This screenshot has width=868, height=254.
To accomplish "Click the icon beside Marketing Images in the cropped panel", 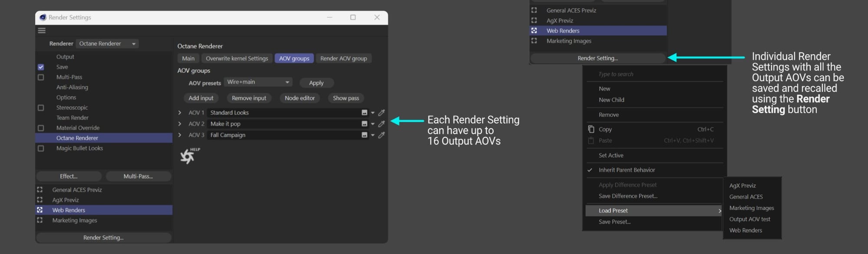I will coord(534,41).
